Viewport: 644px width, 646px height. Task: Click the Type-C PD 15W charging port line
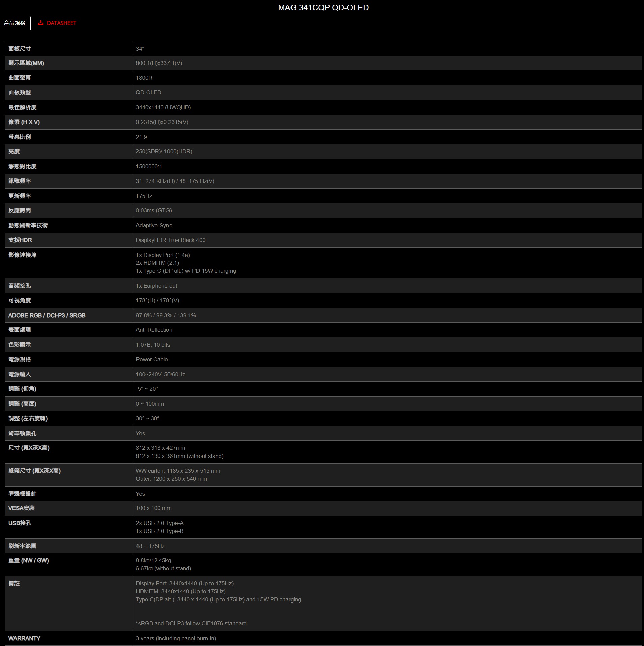click(x=186, y=271)
